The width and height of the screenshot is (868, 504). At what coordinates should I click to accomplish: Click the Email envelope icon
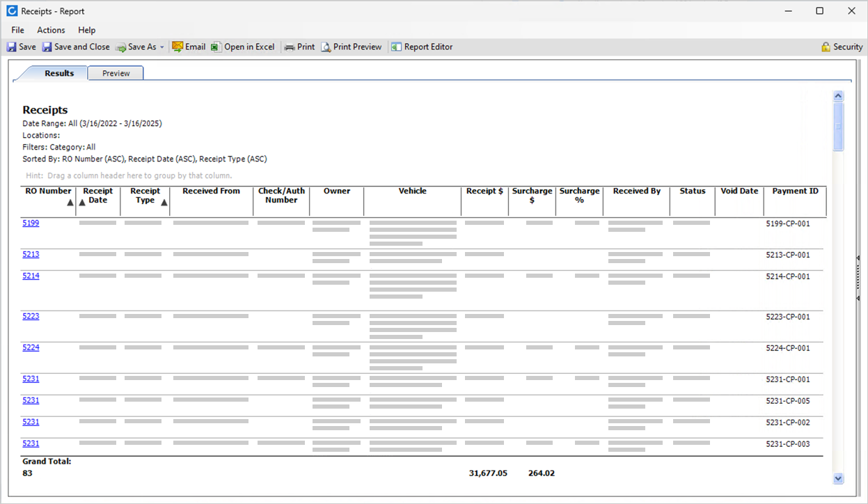[x=178, y=47]
